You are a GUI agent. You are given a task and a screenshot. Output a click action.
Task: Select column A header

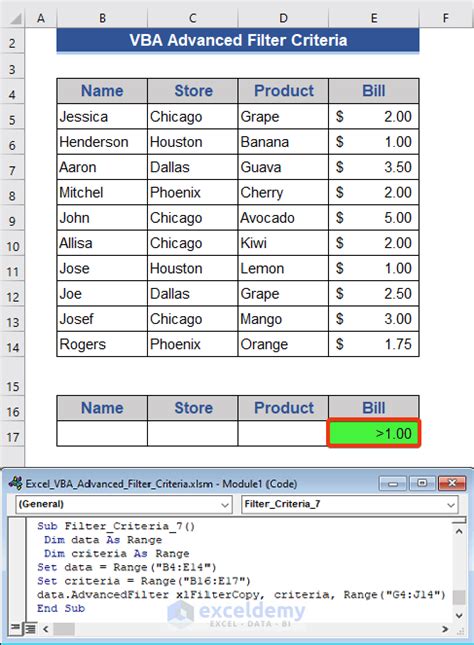41,18
